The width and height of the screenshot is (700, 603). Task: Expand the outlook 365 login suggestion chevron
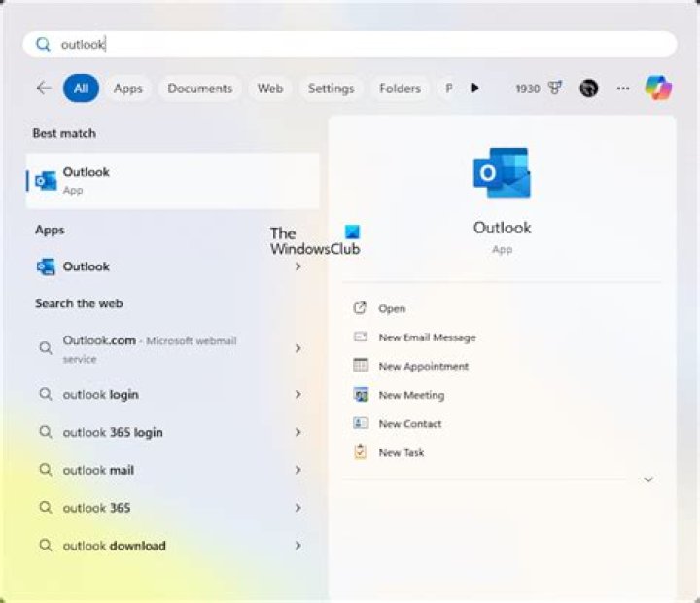pos(297,432)
